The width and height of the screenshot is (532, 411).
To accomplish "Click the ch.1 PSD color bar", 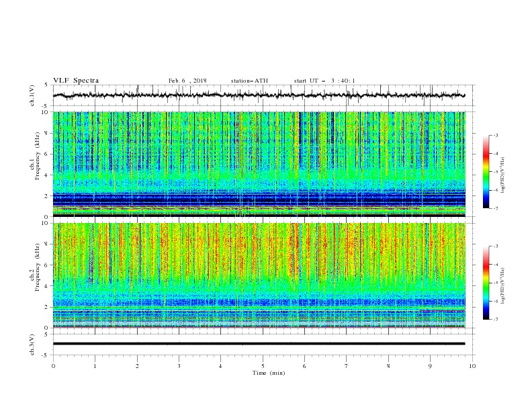I will [x=486, y=172].
